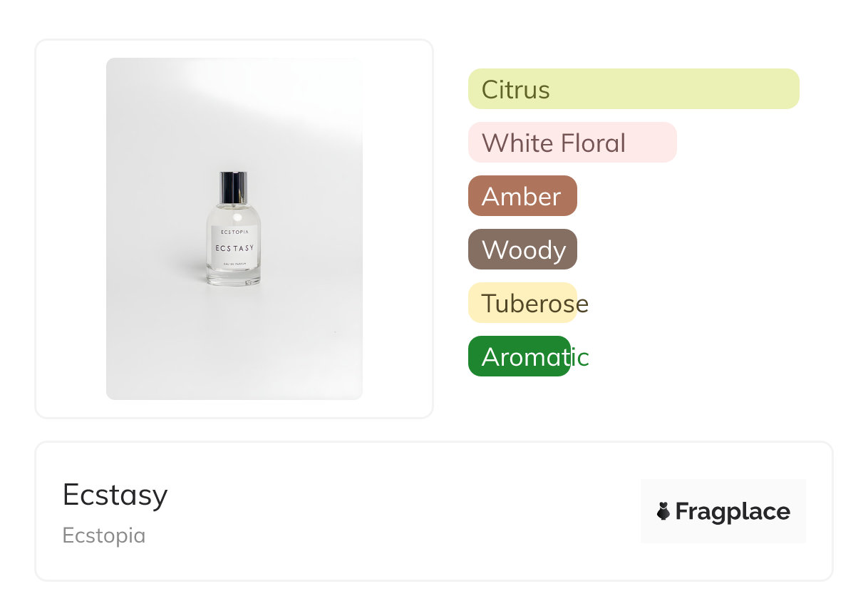
Task: Click the Woody accord tag
Action: point(522,250)
